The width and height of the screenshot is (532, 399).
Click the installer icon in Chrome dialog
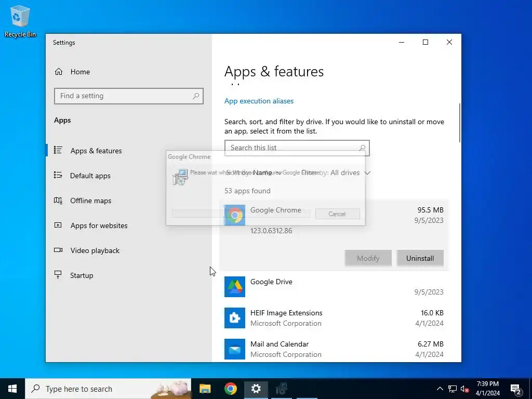pos(180,177)
